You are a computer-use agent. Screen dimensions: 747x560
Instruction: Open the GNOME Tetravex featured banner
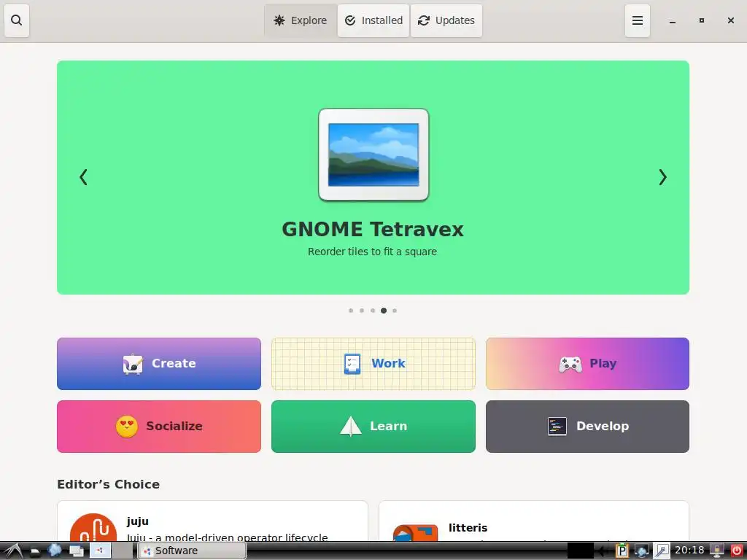point(373,177)
